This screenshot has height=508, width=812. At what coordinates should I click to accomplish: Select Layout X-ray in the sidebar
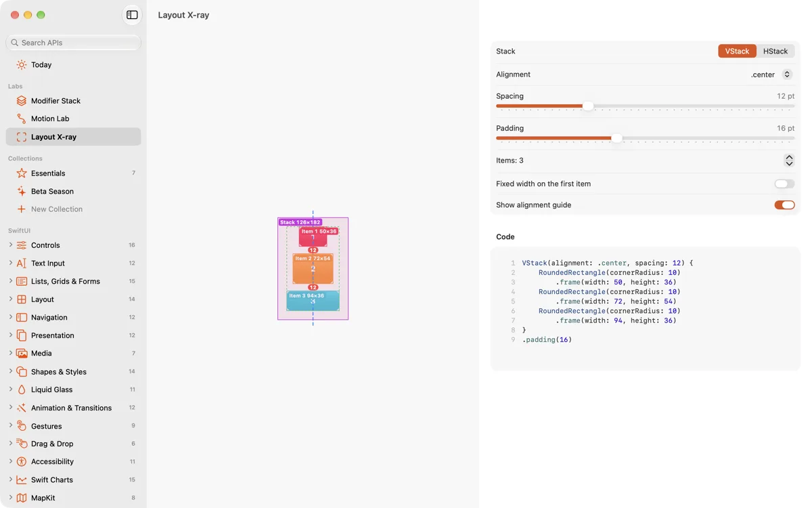[x=73, y=137]
